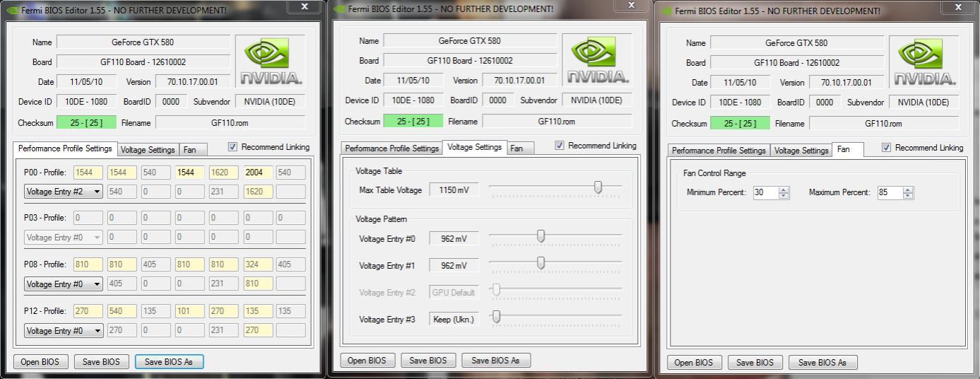Click first P08 profile field showing 810
The width and height of the screenshot is (980, 379).
point(88,264)
